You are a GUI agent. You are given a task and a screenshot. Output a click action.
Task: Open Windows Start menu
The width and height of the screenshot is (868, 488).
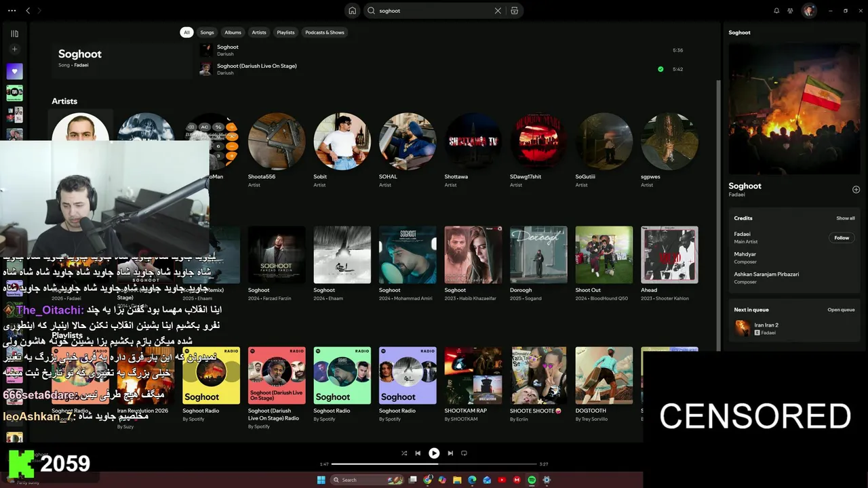321,480
